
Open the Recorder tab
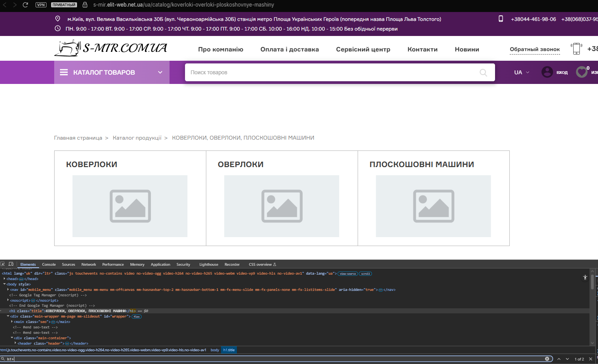[x=232, y=265]
